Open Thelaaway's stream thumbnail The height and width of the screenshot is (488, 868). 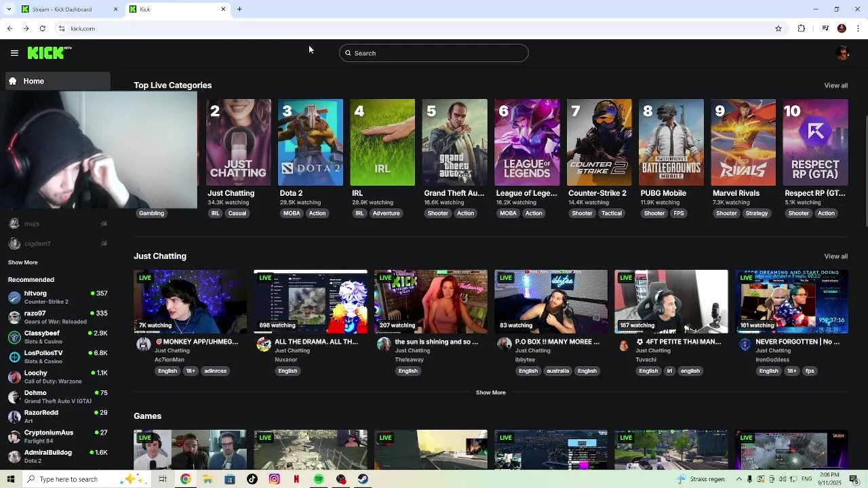click(x=431, y=302)
